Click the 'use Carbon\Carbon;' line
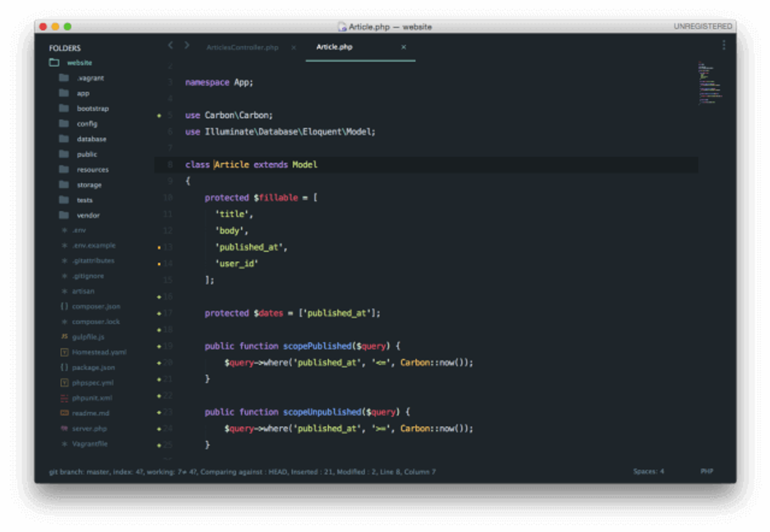This screenshot has width=770, height=532. (x=229, y=116)
